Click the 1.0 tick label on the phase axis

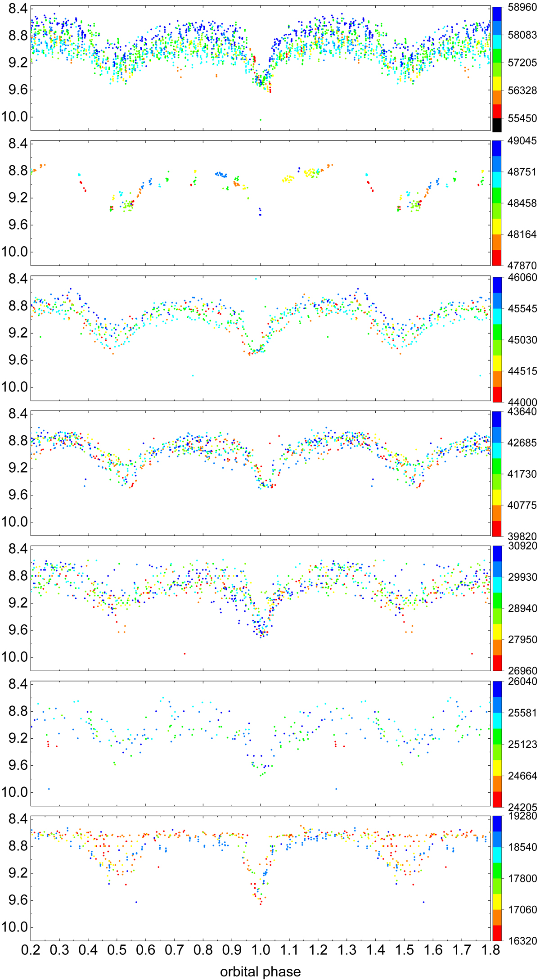coord(260,949)
